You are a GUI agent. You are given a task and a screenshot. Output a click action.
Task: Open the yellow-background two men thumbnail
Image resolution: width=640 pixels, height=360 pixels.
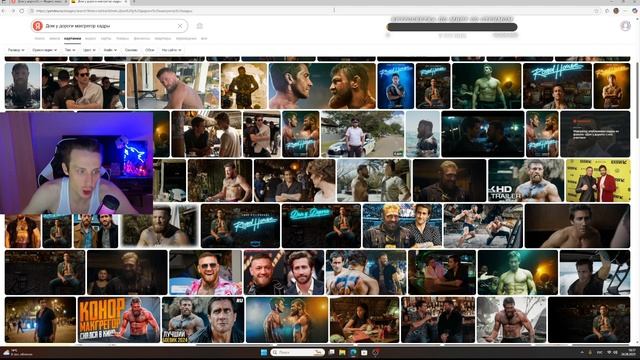click(x=598, y=180)
